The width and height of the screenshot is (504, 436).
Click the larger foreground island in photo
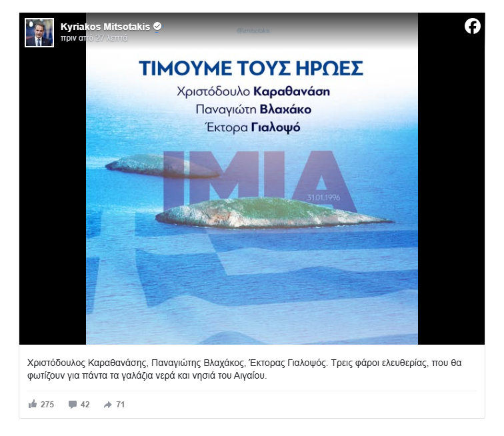point(273,213)
